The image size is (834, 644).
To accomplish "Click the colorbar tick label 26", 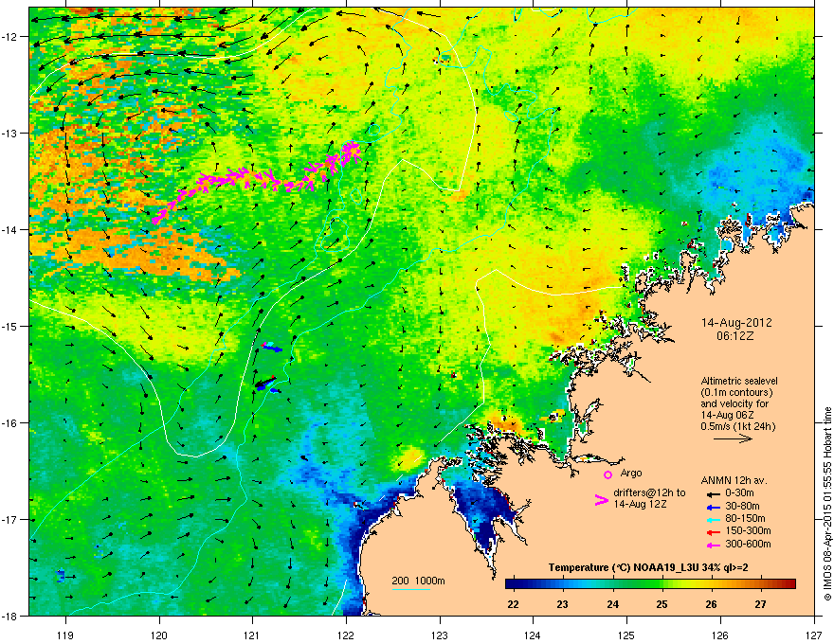I will click(x=711, y=604).
